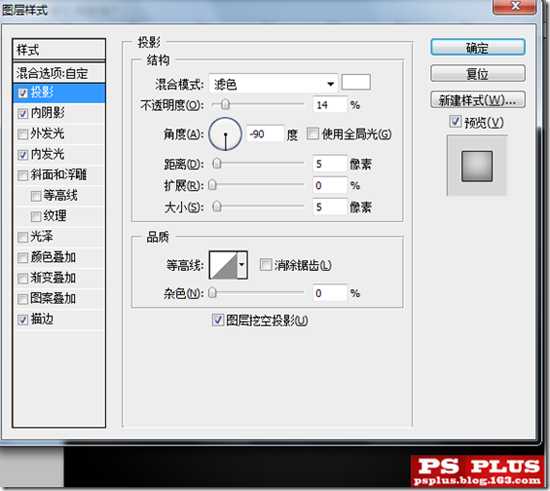Click the 大小 value field
Viewport: 550px width, 491px height.
329,207
